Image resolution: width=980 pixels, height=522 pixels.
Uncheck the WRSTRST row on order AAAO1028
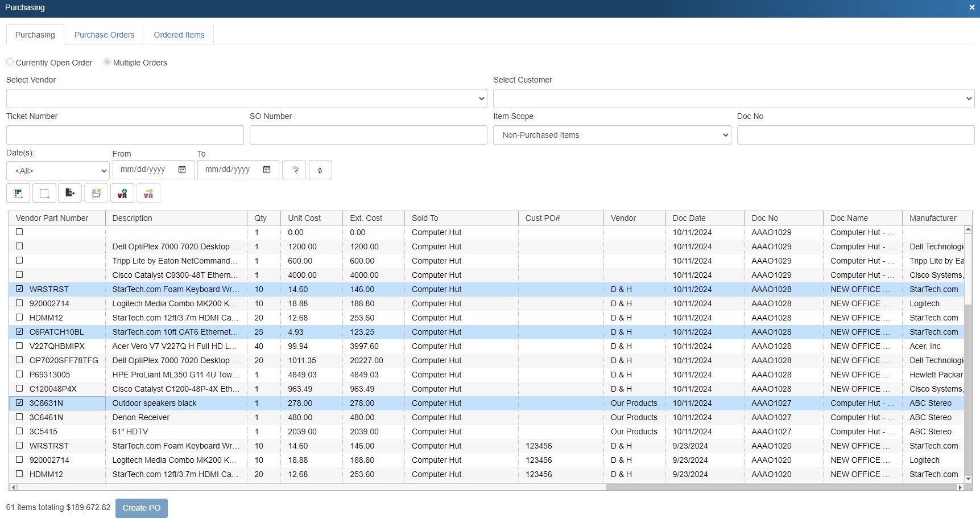19,289
